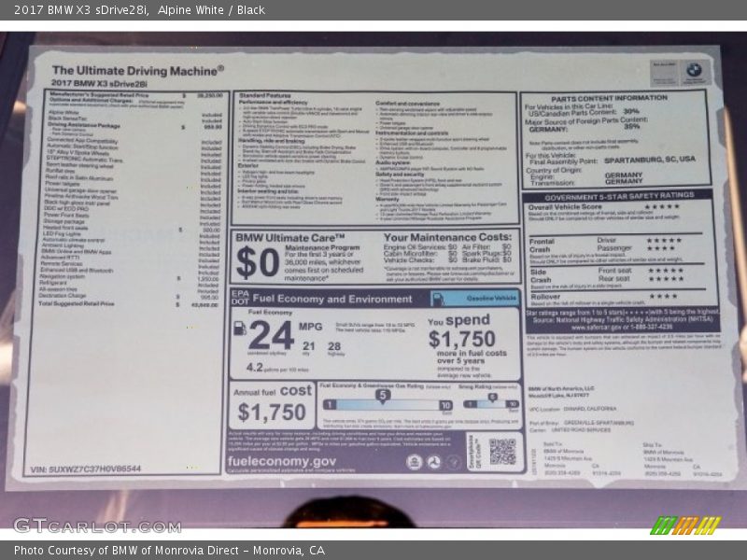
Task: Click the Smog Rating scale
Action: tap(489, 402)
